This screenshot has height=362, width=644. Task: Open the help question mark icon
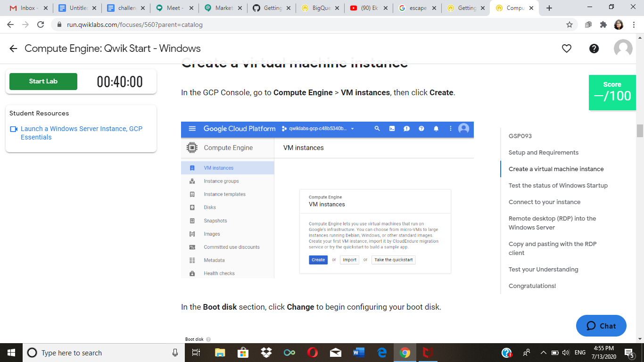[594, 49]
